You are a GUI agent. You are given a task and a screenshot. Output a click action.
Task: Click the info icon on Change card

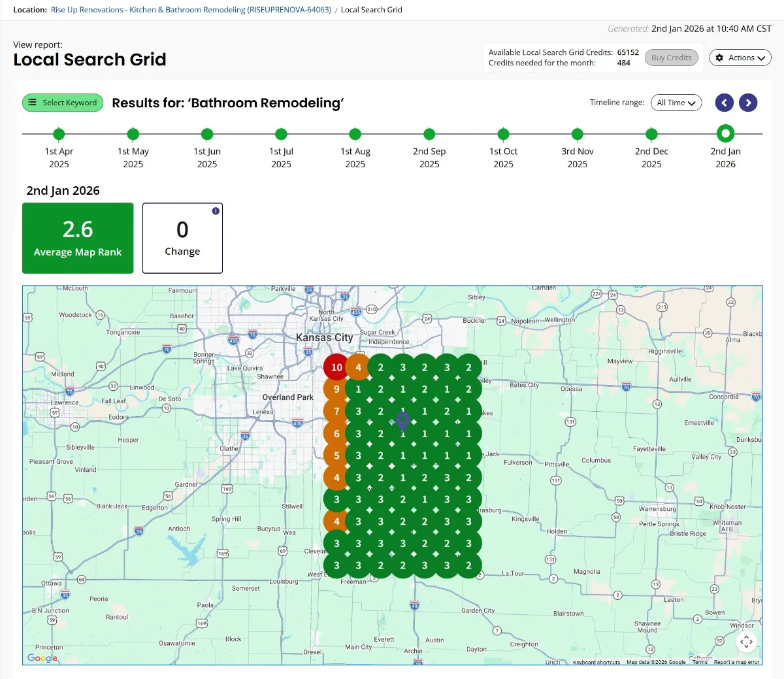click(x=216, y=211)
